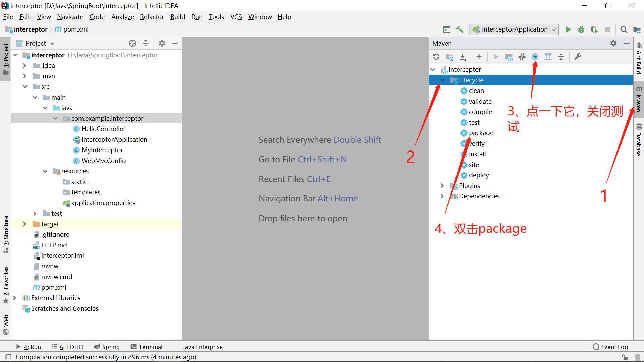Toggle Offline Mode in Maven toolbar

point(522,57)
